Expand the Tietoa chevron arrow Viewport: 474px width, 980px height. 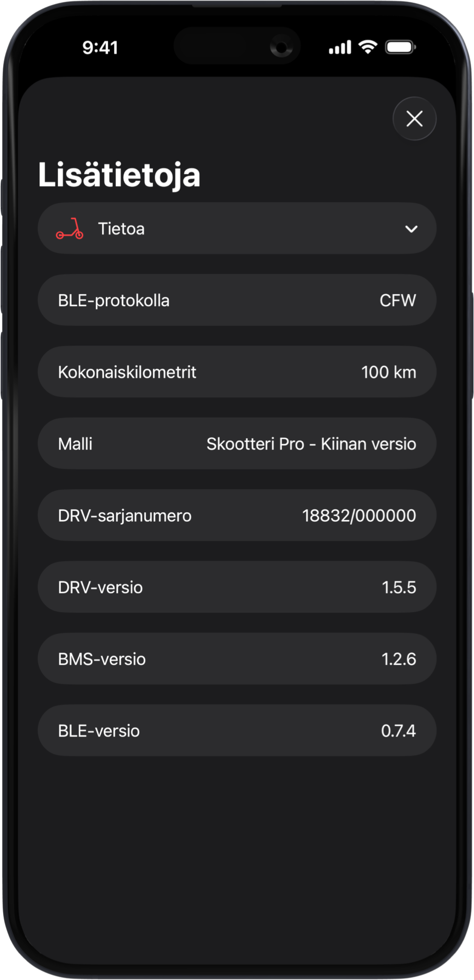[x=411, y=229]
